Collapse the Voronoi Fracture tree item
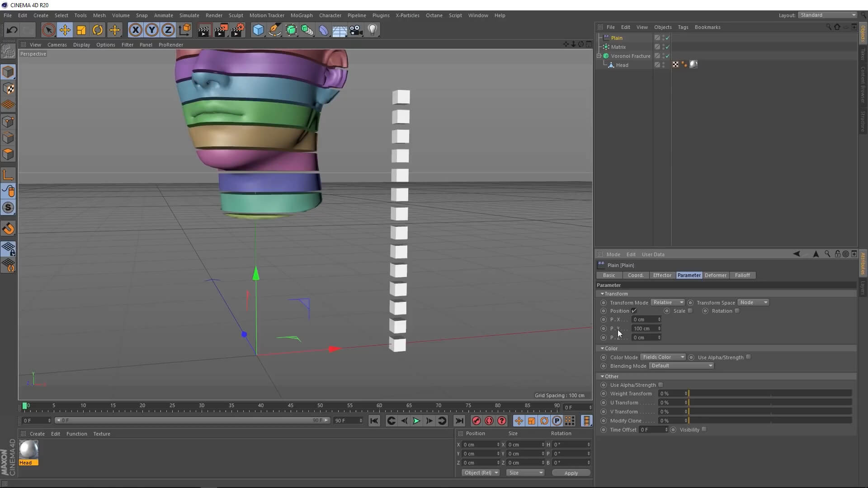The width and height of the screenshot is (868, 488). pos(599,56)
